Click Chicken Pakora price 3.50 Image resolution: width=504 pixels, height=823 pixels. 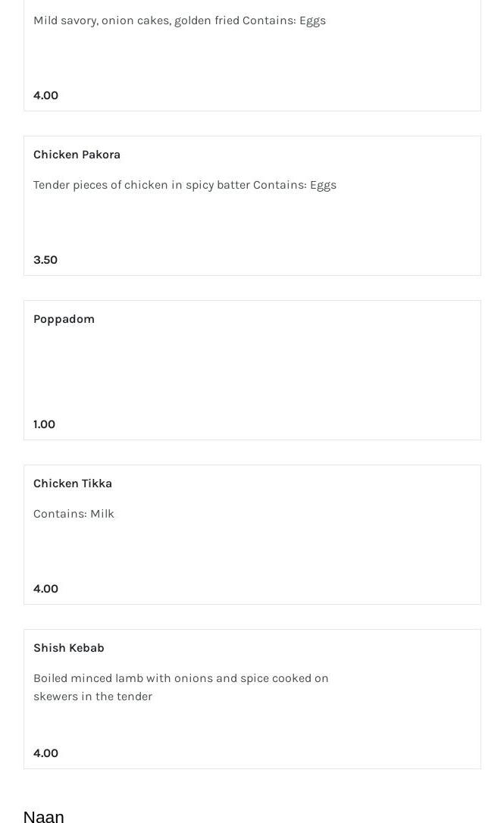(45, 260)
